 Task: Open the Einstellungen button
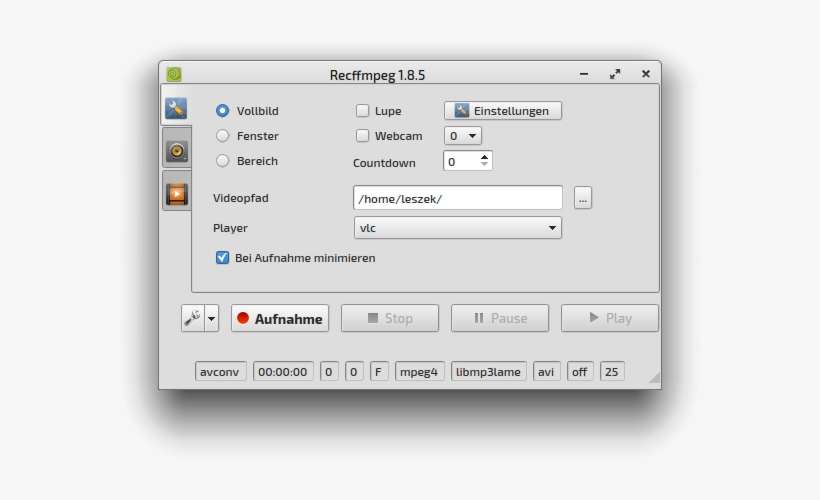point(503,110)
